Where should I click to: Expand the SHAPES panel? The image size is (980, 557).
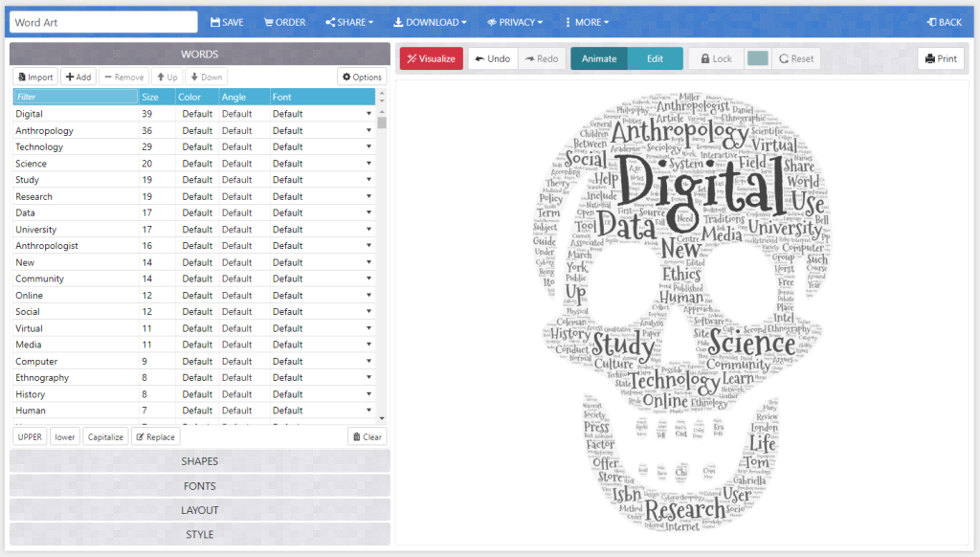tap(198, 460)
